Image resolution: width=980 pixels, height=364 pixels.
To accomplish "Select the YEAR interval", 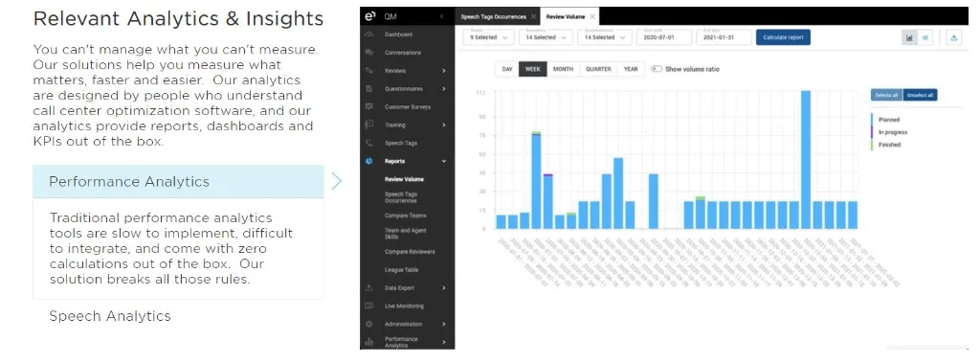I will [631, 69].
